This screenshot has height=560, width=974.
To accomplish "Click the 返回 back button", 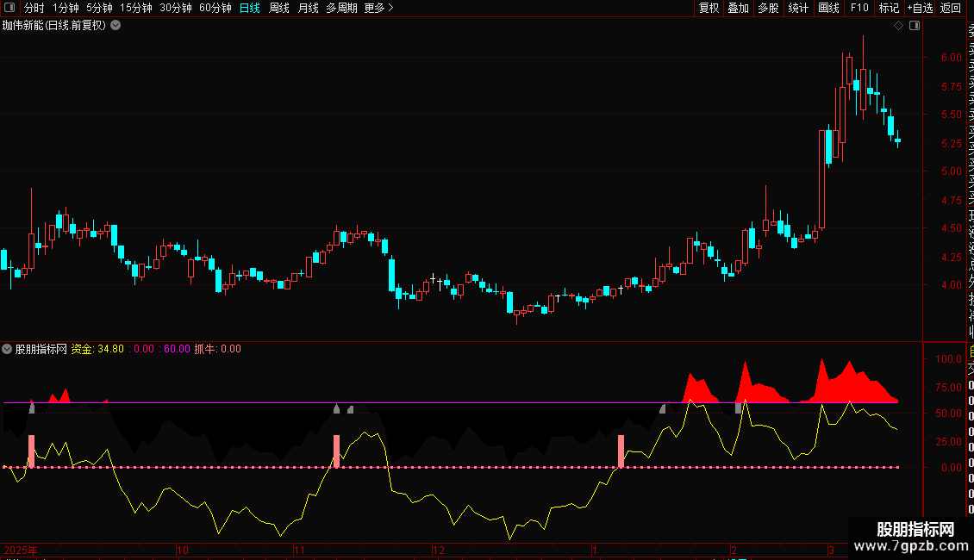I will tap(951, 8).
